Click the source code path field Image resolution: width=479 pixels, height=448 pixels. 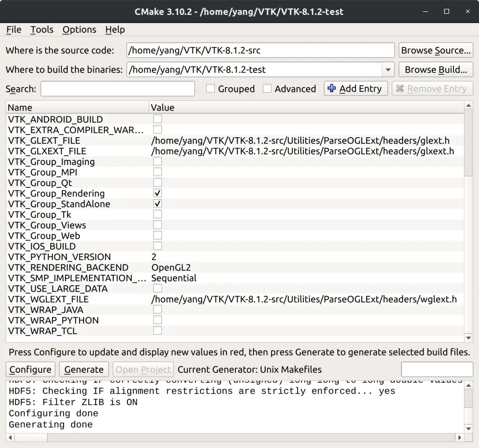(261, 50)
